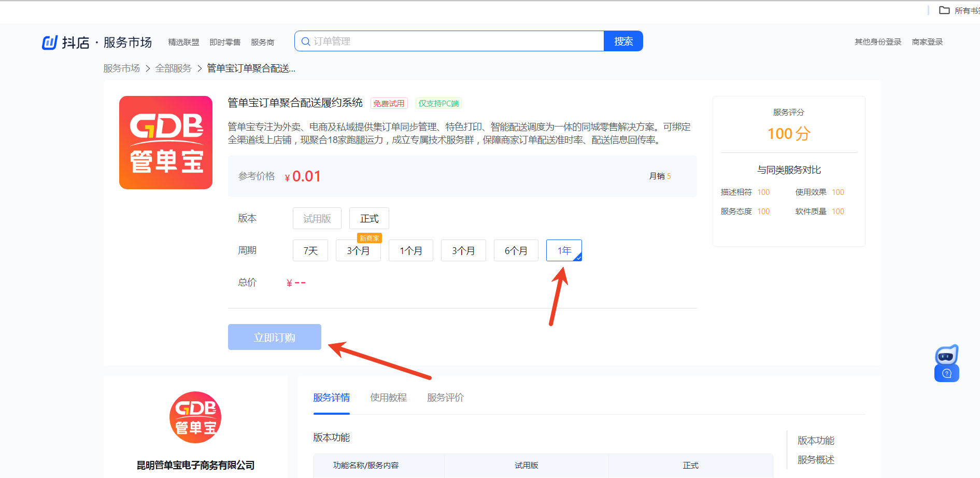Click the large GDB 管单宝 product logo
980x478 pixels.
coord(166,143)
